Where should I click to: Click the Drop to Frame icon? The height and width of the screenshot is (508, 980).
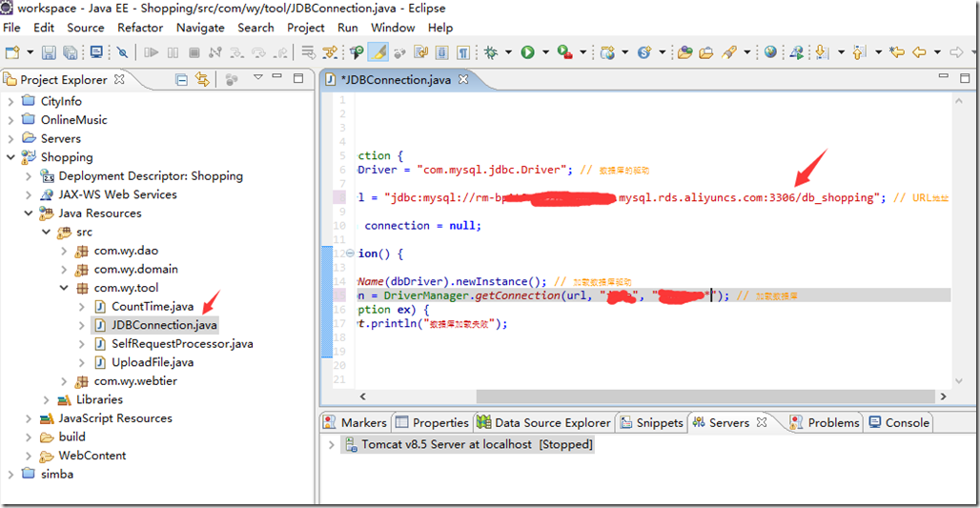(x=308, y=52)
